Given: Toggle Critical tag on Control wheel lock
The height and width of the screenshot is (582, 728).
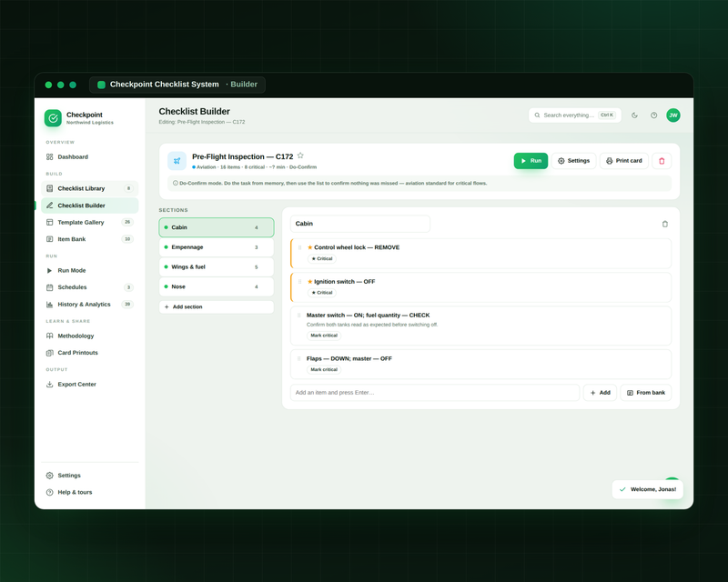Looking at the screenshot, I should click(x=322, y=258).
